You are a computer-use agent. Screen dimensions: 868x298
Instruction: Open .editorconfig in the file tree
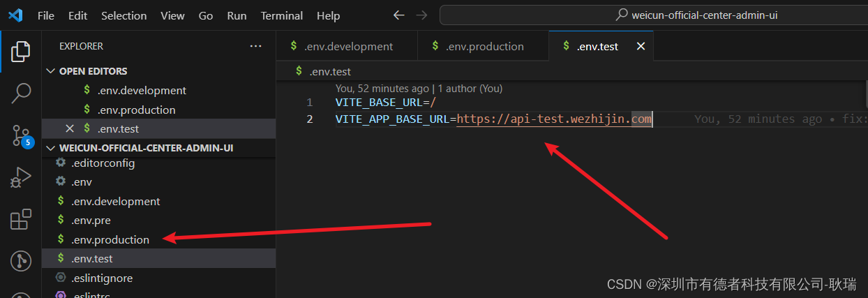pyautogui.click(x=158, y=163)
